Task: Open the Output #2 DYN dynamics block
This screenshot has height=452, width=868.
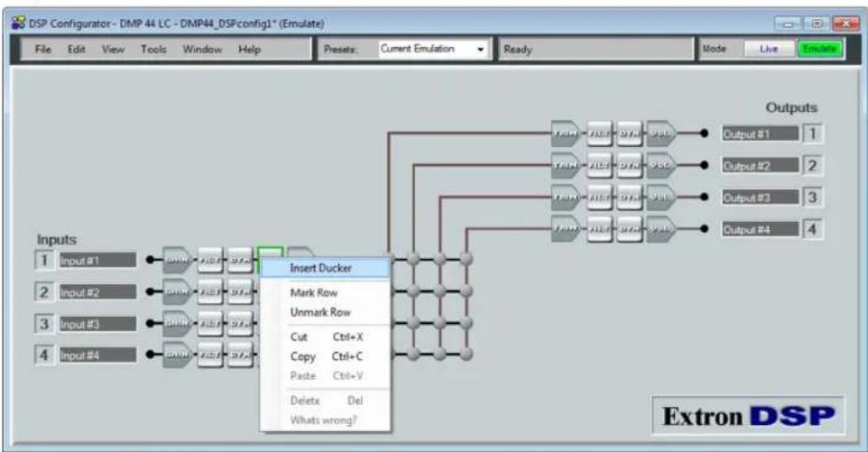Action: 630,165
